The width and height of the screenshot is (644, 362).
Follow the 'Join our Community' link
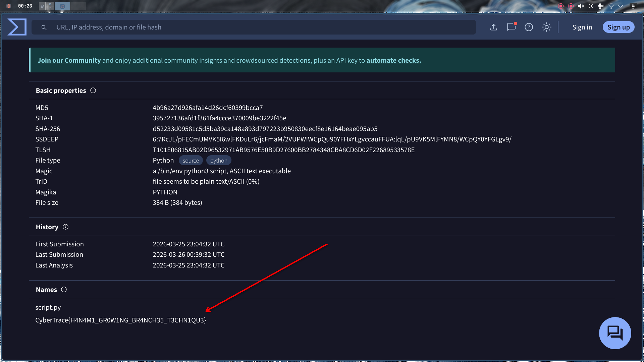[x=69, y=60]
